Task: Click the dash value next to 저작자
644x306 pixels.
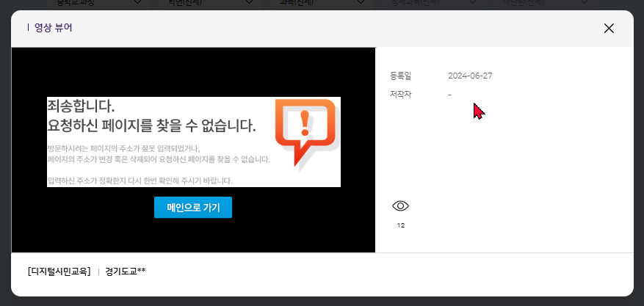Action: tap(449, 95)
